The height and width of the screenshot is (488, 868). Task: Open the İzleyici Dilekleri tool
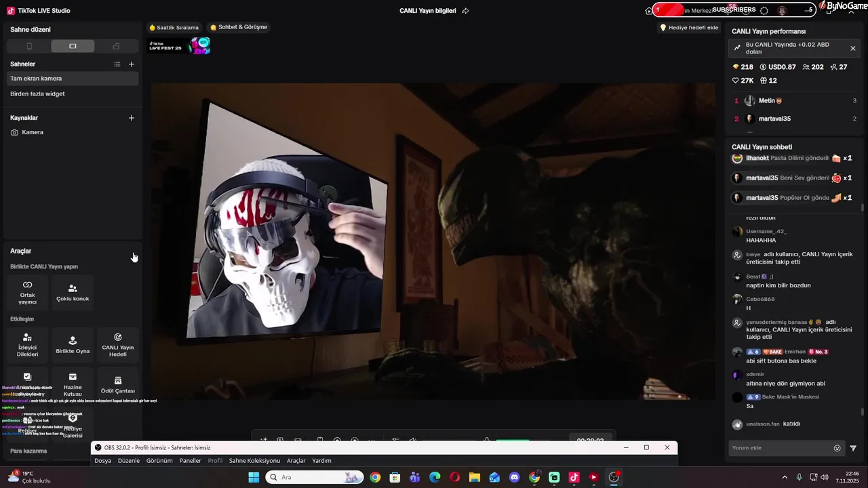28,345
